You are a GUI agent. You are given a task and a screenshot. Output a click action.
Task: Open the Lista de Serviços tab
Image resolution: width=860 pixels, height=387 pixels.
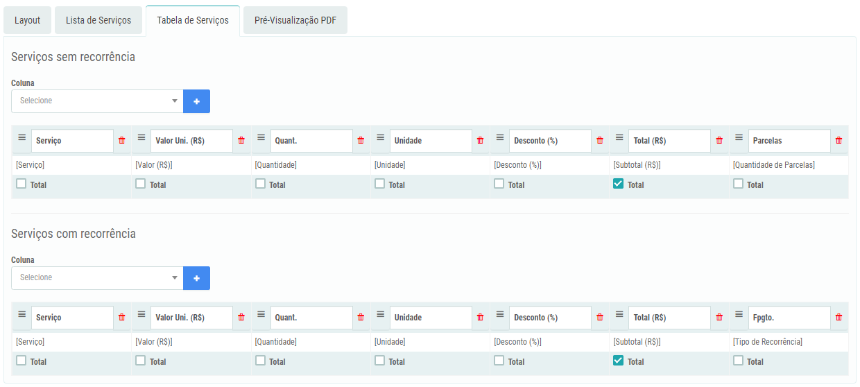click(x=98, y=20)
